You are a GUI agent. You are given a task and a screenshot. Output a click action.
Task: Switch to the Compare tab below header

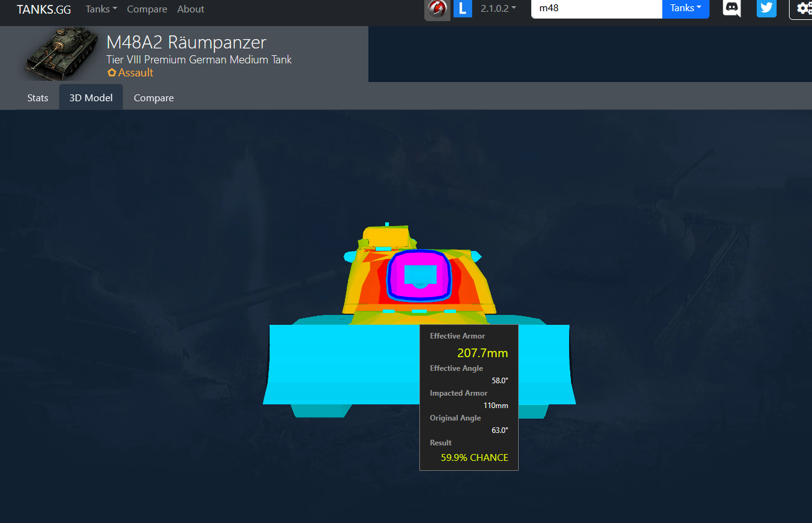(153, 98)
